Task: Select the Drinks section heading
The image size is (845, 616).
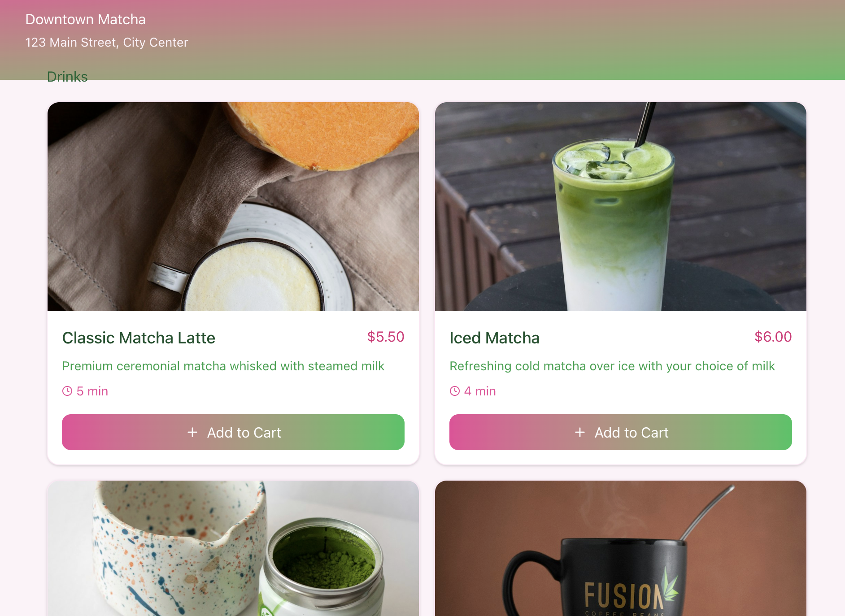Action: [x=67, y=77]
